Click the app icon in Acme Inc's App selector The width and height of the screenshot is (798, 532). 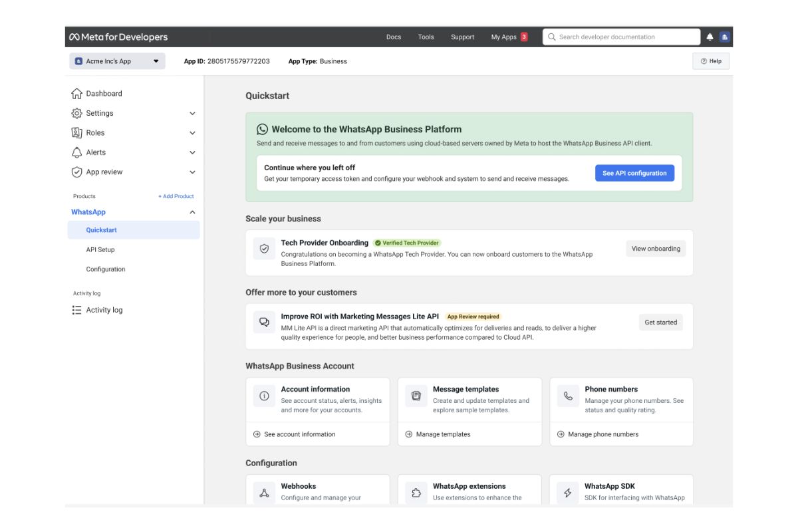click(x=79, y=61)
